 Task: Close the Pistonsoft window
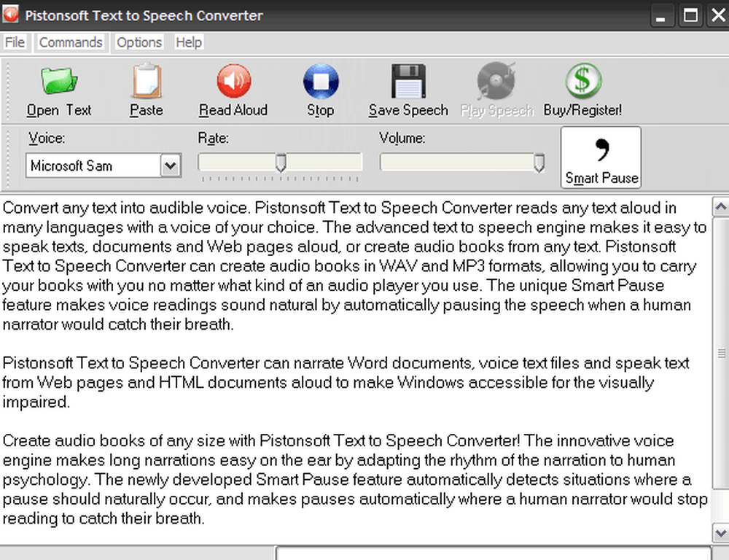pyautogui.click(x=718, y=16)
